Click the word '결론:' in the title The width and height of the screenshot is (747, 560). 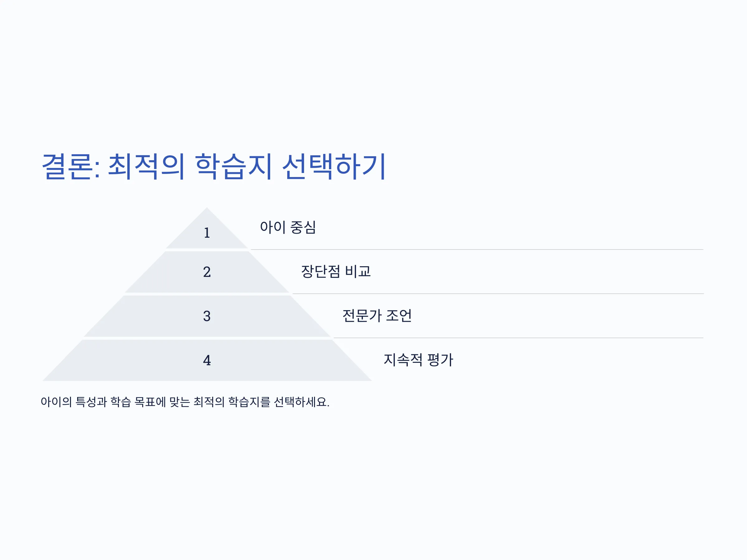click(x=71, y=166)
